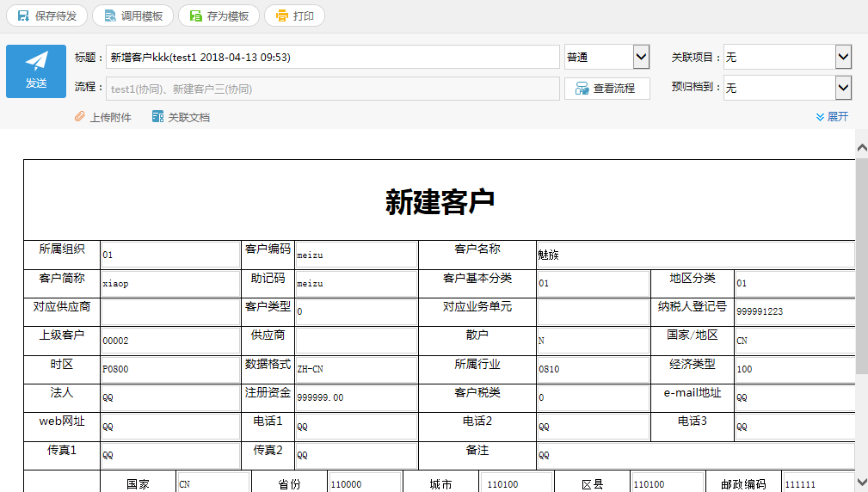Click the vertical scrollbar down arrow

coord(861,482)
